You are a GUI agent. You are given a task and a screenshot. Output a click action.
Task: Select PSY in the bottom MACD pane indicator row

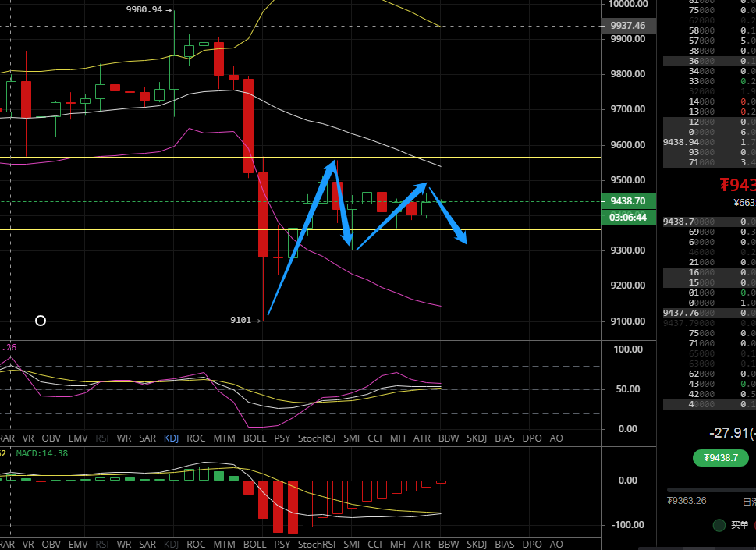(x=282, y=545)
